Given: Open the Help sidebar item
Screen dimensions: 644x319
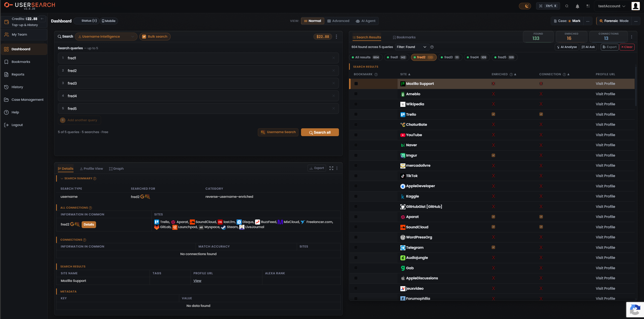Looking at the screenshot, I should pyautogui.click(x=24, y=112).
